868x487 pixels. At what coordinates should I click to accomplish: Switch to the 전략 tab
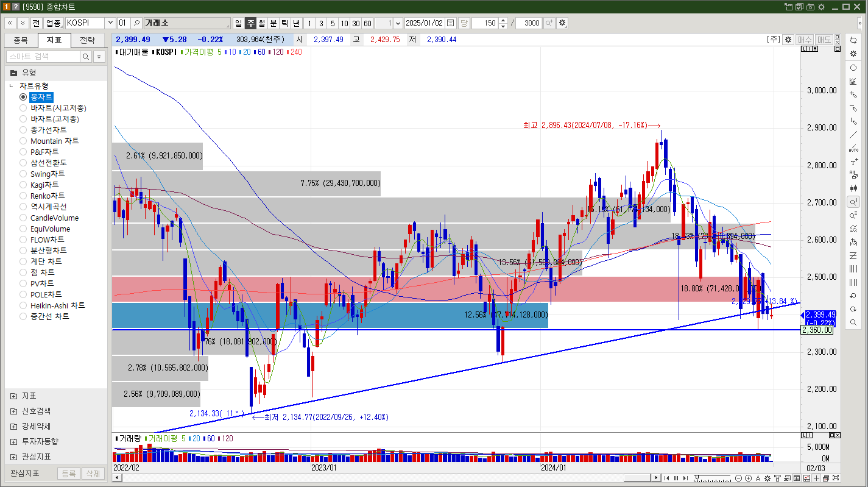88,40
